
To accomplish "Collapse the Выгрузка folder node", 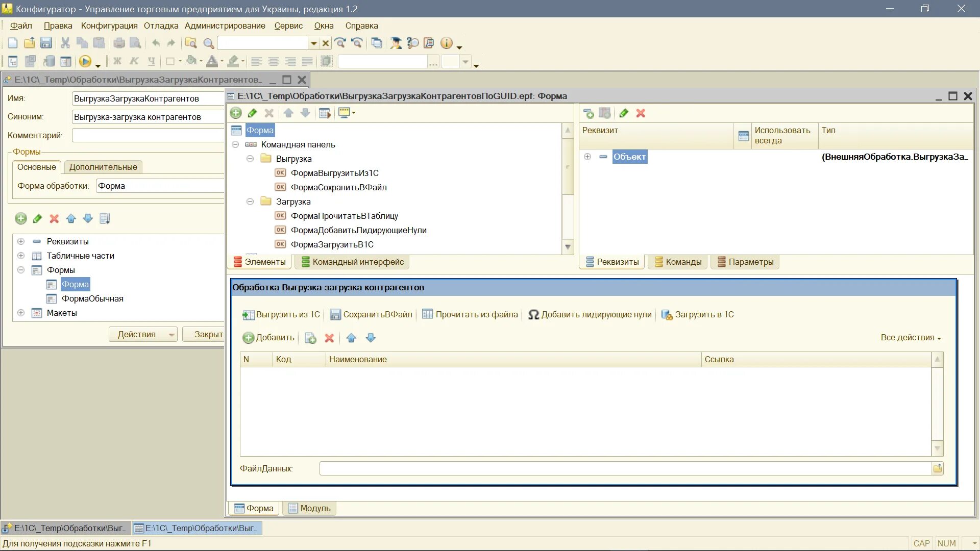I will coord(250,159).
